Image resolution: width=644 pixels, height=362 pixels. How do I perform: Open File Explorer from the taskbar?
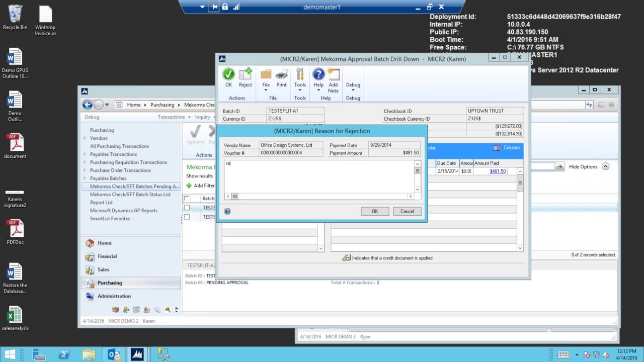89,354
